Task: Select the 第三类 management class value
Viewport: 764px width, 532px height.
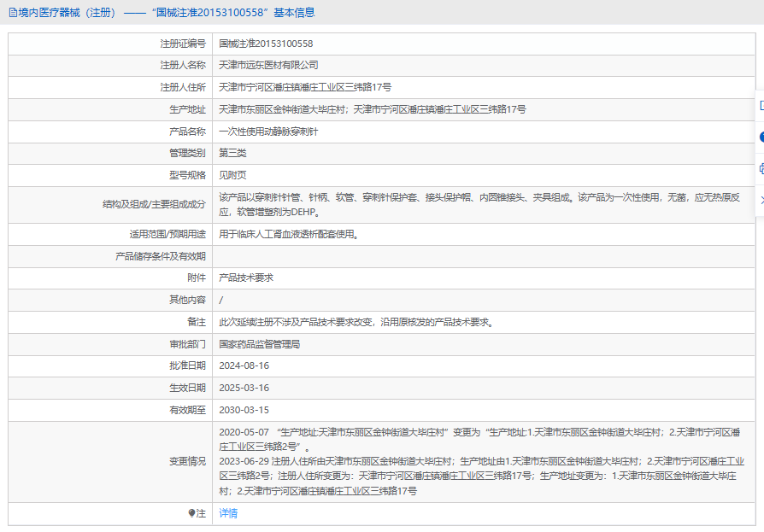Action: [x=232, y=153]
